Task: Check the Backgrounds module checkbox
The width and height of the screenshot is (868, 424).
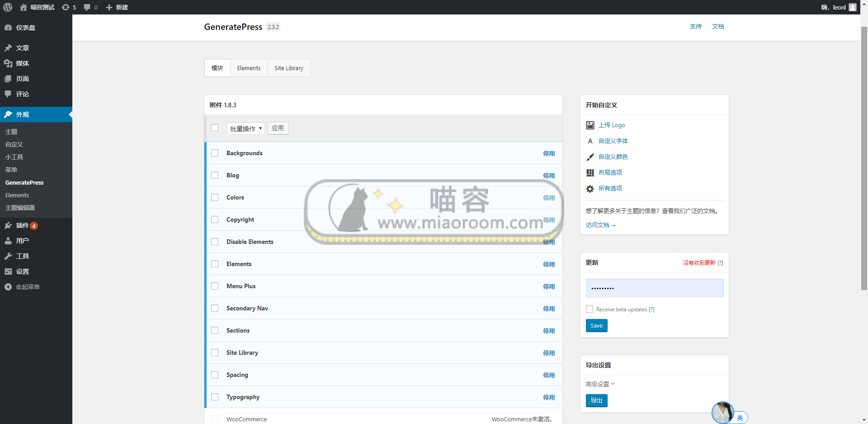Action: point(215,153)
